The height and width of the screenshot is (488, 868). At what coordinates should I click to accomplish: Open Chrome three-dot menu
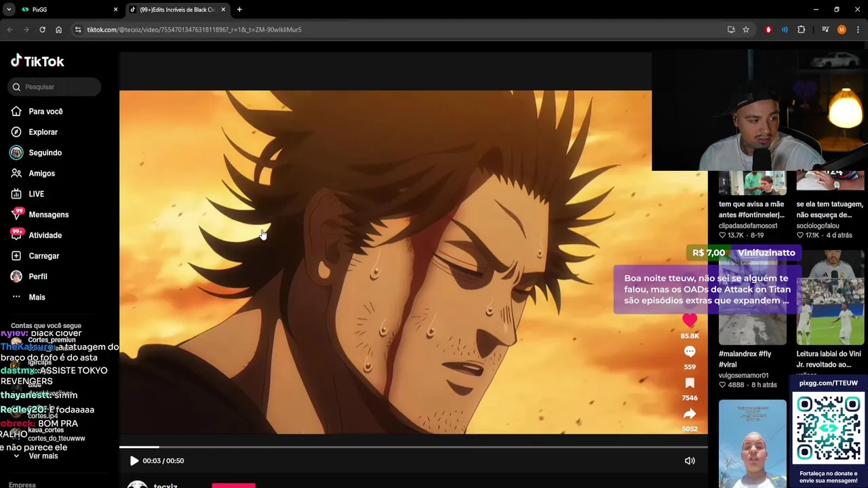tap(858, 30)
